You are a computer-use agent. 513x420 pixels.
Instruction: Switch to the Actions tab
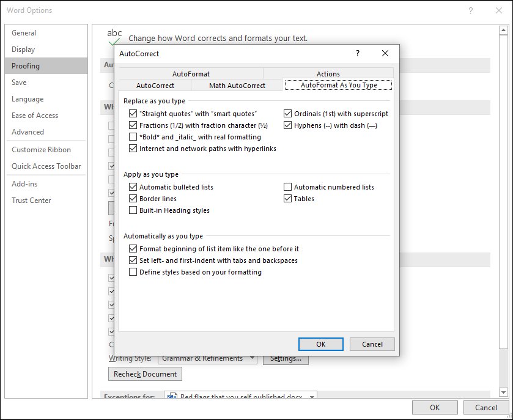tap(328, 73)
